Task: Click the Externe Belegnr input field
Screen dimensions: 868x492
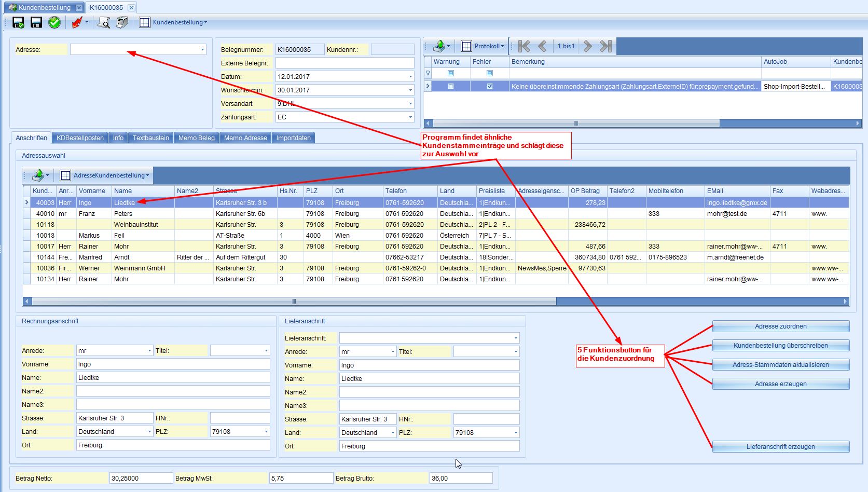Action: [345, 63]
